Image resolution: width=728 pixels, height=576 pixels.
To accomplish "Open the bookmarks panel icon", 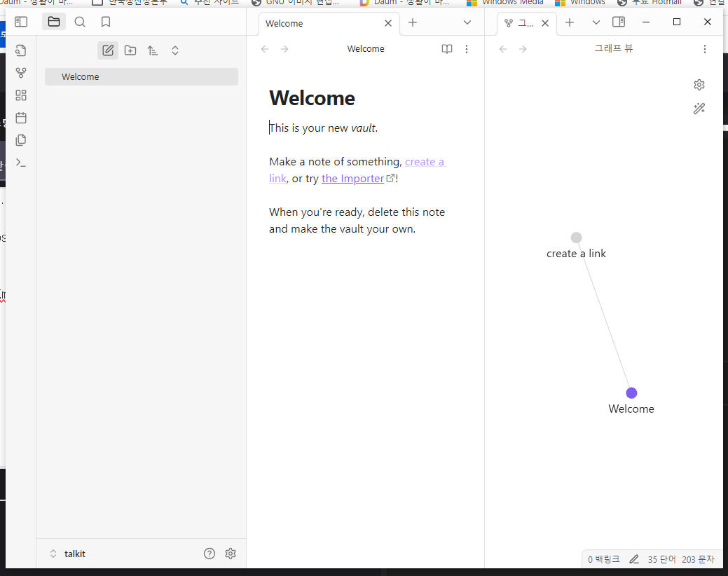I will click(106, 22).
